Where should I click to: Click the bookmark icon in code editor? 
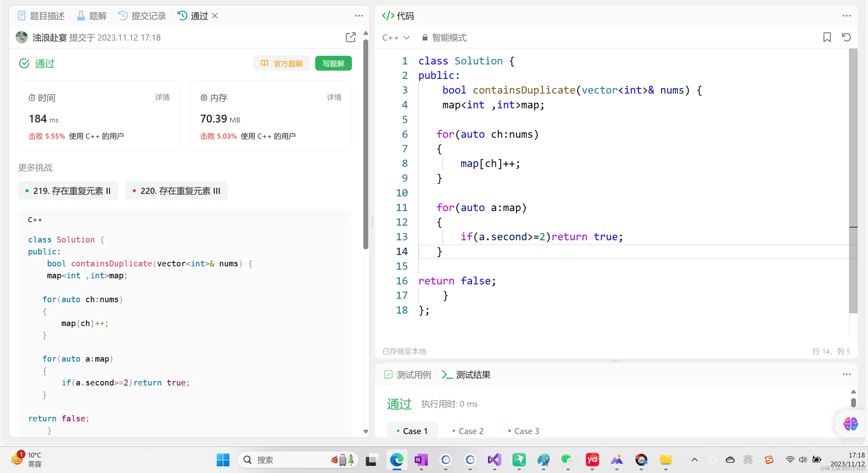827,37
